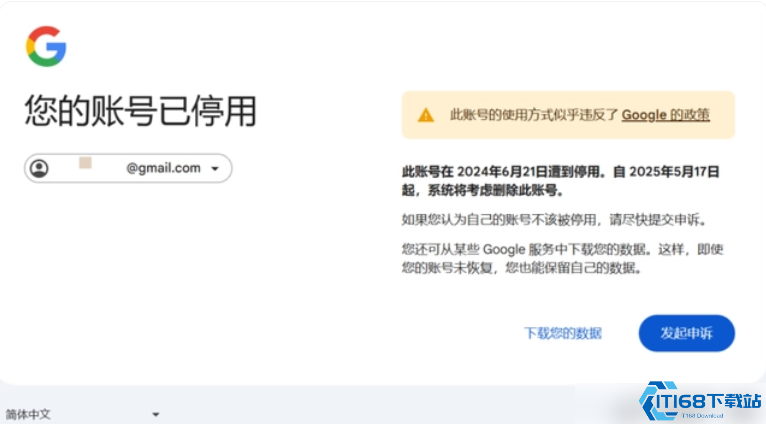Click the 发起申诉 button

coord(686,333)
